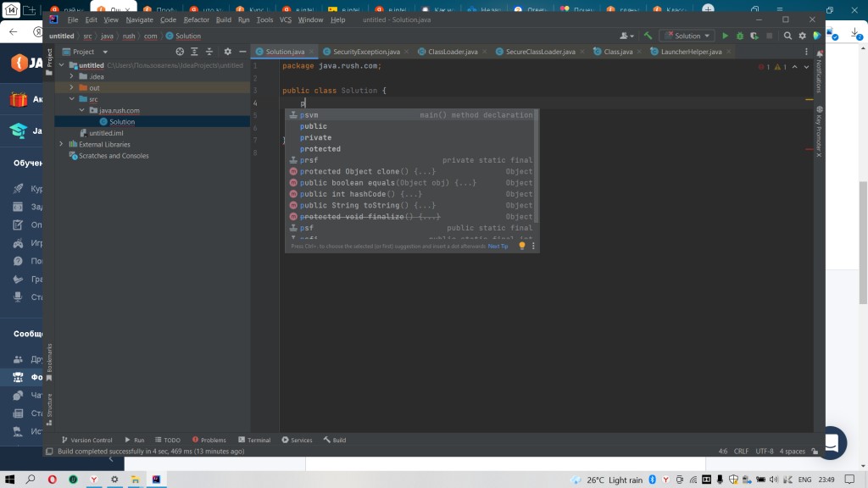Toggle read-only lock icon in status bar

pyautogui.click(x=815, y=452)
